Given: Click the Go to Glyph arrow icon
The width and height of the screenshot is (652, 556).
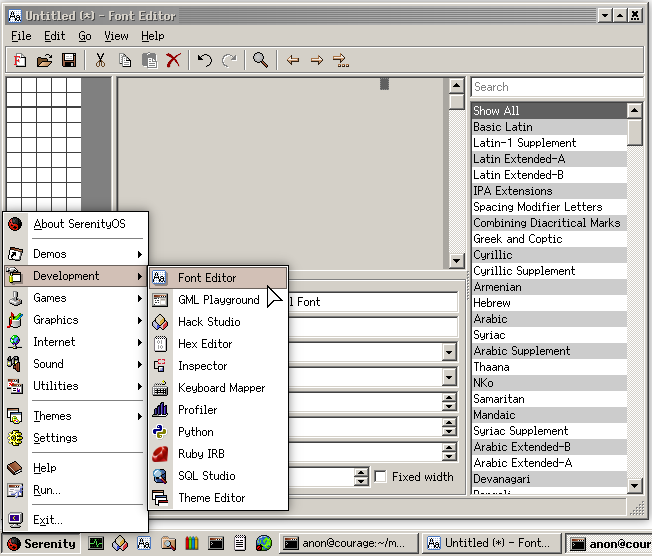Looking at the screenshot, I should pyautogui.click(x=341, y=60).
